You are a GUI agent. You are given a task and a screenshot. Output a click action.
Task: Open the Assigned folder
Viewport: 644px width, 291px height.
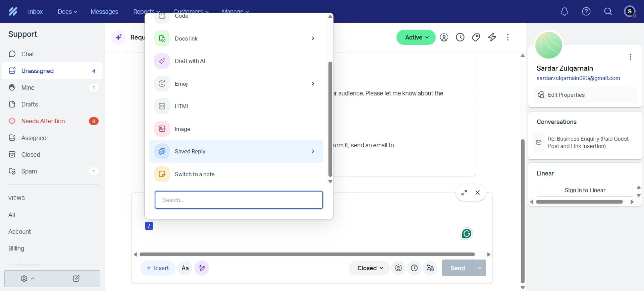pos(52,138)
